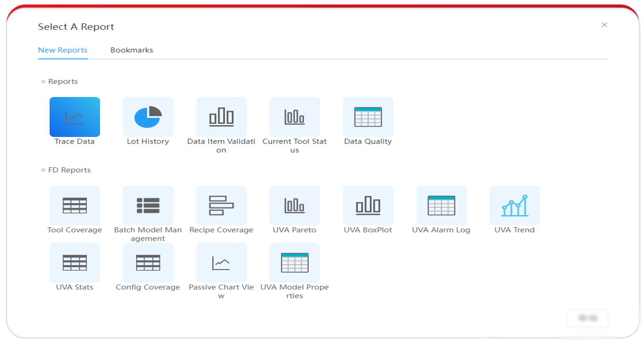
Task: Click the UVA Alarm Log label
Action: [441, 230]
